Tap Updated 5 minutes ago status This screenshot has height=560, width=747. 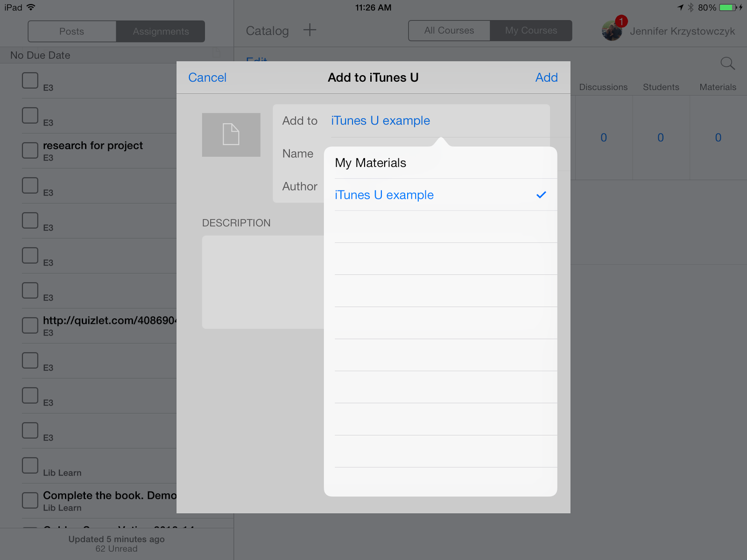[x=117, y=539]
